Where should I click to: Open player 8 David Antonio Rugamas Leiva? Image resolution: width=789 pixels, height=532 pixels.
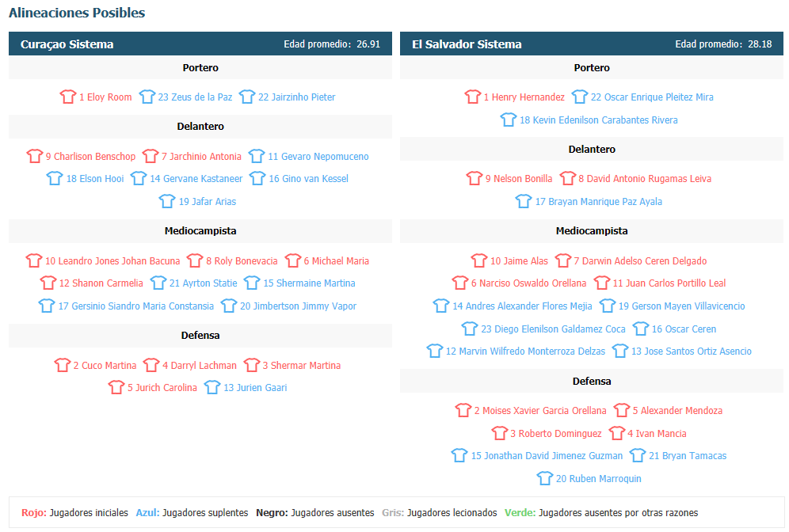point(645,178)
